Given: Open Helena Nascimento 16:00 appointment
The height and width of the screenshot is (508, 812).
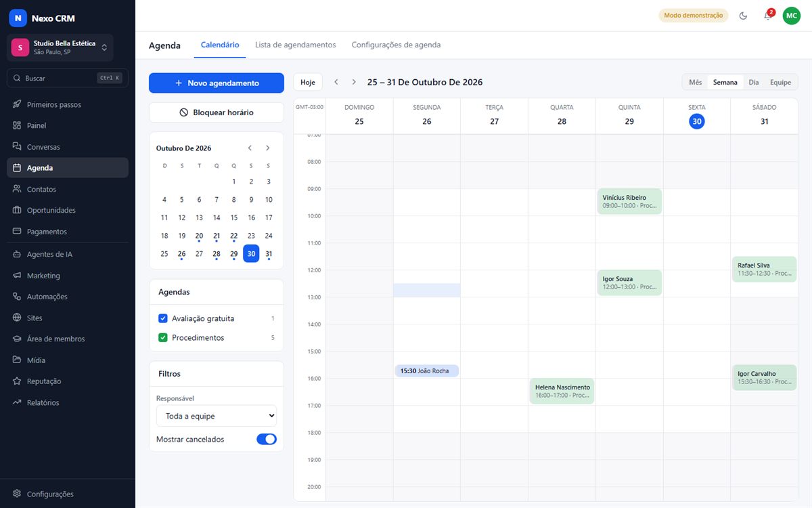Looking at the screenshot, I should pyautogui.click(x=562, y=391).
